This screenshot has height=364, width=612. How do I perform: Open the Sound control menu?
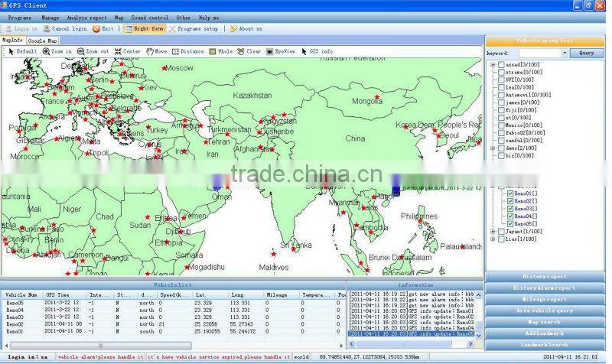point(149,18)
